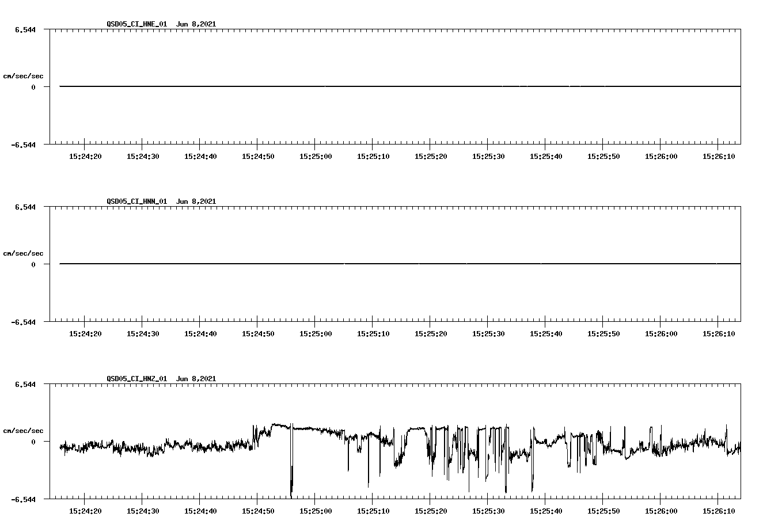
Task: Click the 0 axis value on HNE plot
Action: [x=33, y=88]
